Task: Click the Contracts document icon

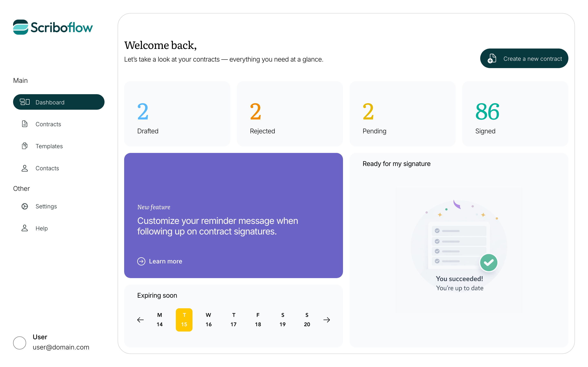Action: pyautogui.click(x=24, y=124)
